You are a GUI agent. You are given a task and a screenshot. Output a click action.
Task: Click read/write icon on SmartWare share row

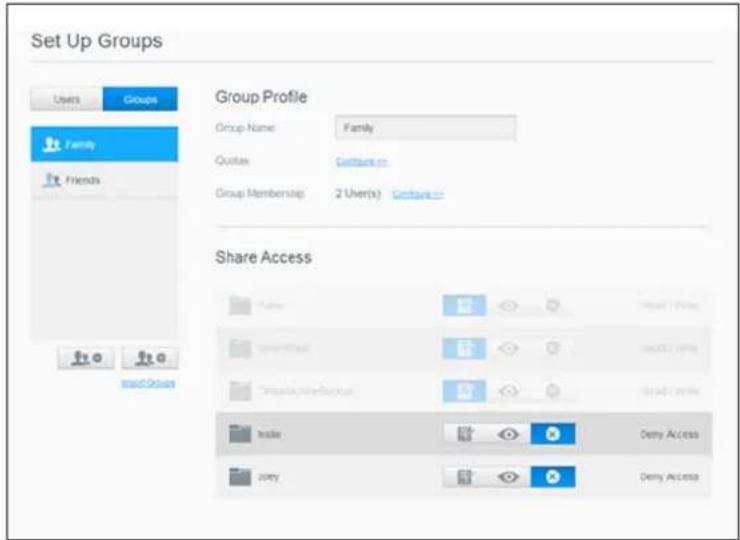point(465,348)
